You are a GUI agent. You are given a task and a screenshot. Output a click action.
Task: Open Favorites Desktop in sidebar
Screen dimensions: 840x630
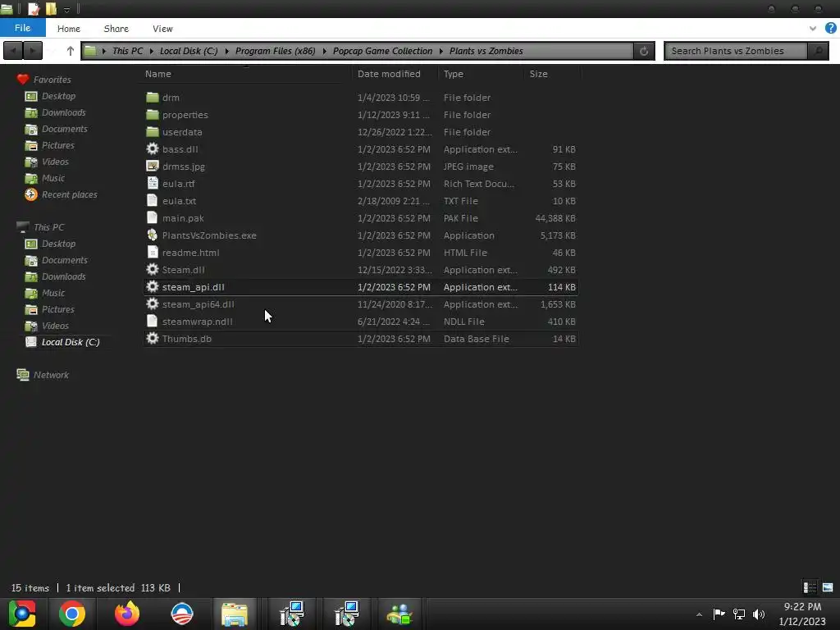click(x=58, y=96)
